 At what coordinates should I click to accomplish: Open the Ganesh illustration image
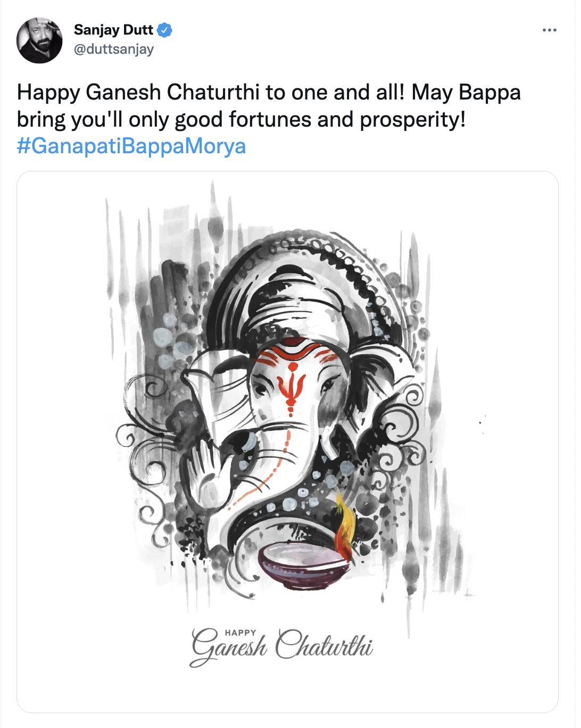[x=287, y=442]
